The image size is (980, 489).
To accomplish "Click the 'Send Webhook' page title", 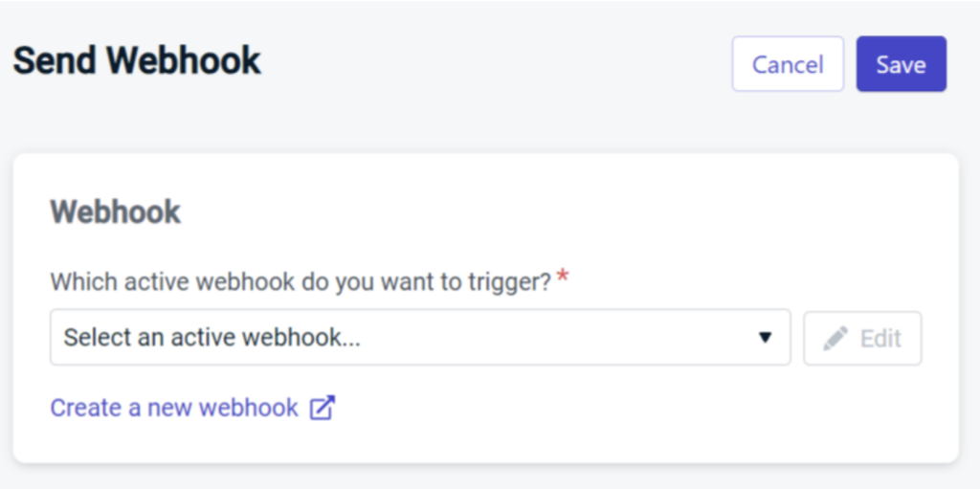I will pos(137,61).
